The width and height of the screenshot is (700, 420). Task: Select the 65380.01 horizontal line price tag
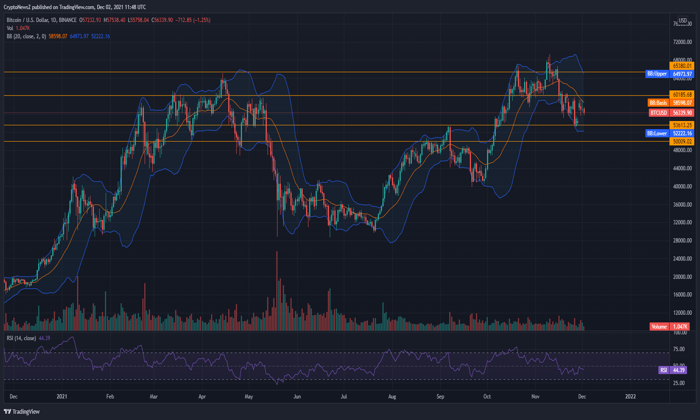point(682,66)
